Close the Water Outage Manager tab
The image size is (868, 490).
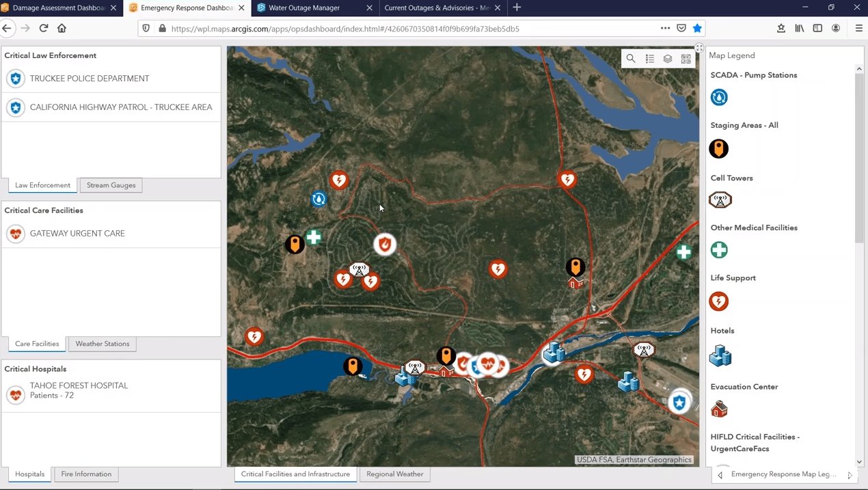pos(369,8)
